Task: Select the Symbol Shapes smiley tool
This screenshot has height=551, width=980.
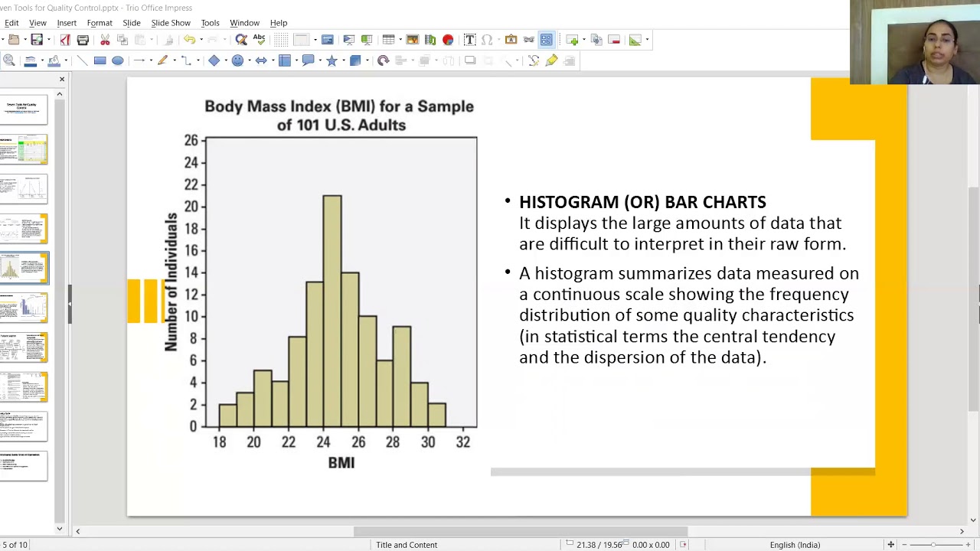Action: click(237, 60)
